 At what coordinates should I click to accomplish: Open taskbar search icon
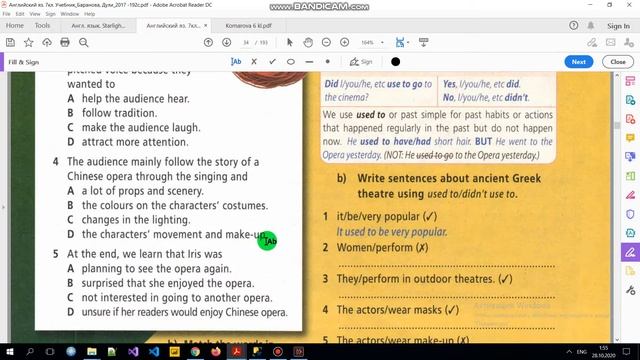pyautogui.click(x=30, y=351)
